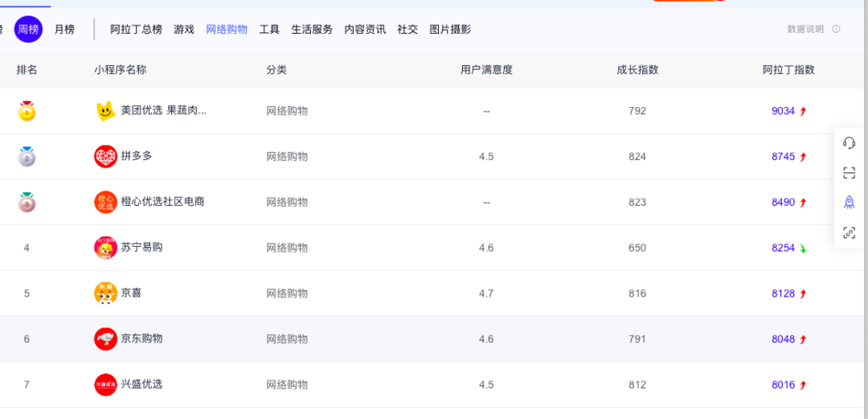Open the 数据说明 data explanation link

(805, 30)
